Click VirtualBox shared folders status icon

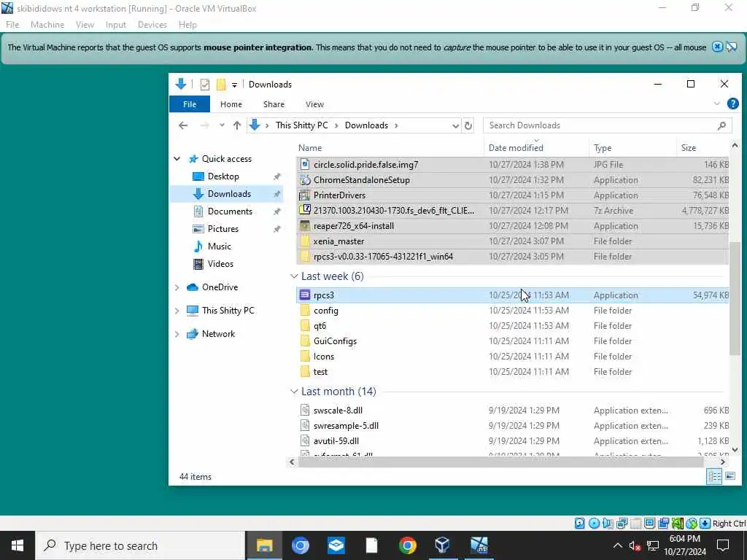[635, 524]
